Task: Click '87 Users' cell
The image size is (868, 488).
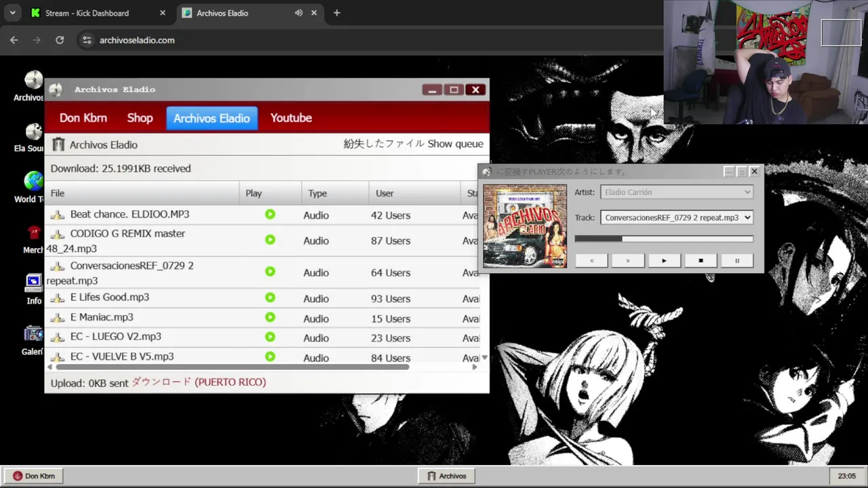Action: pyautogui.click(x=391, y=241)
